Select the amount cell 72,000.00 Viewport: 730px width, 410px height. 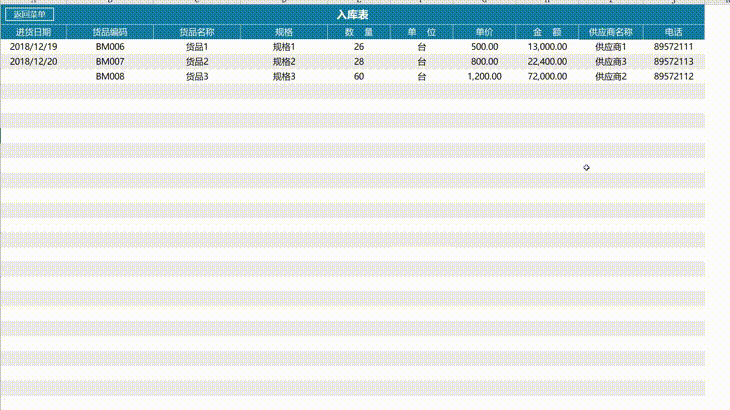547,77
